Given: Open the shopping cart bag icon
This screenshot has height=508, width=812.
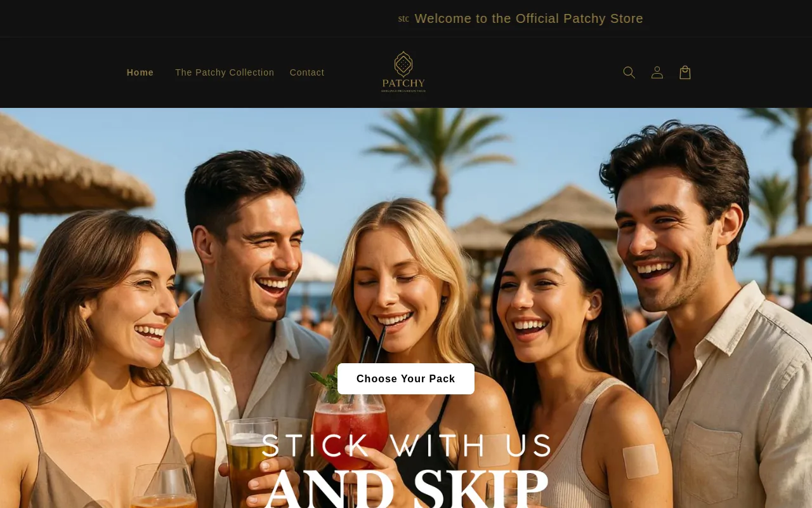Looking at the screenshot, I should pos(685,72).
